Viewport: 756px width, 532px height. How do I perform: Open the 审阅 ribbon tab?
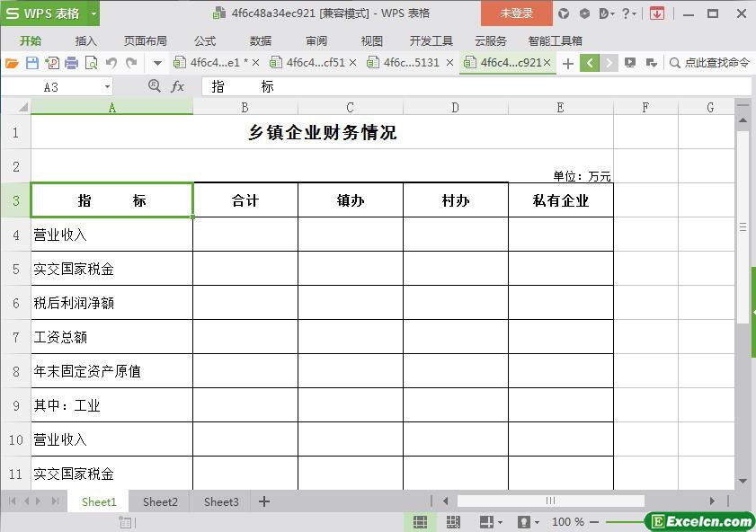316,41
